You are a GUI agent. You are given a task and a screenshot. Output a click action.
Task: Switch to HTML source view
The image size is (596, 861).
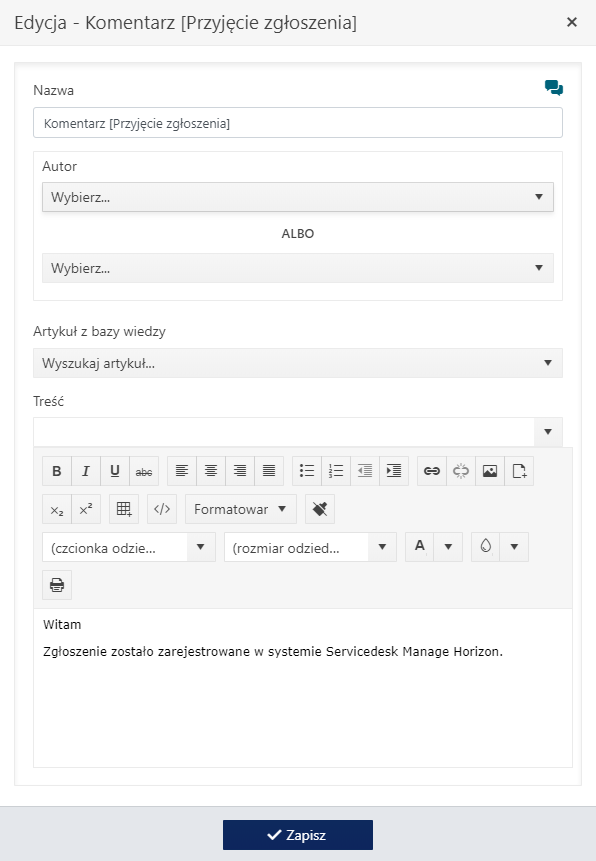(162, 509)
